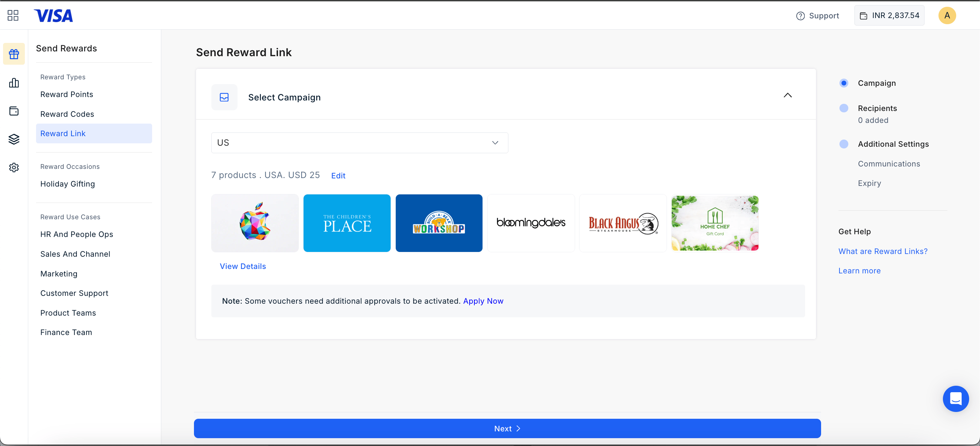Open the Send Rewards gift icon
This screenshot has width=980, height=446.
[x=14, y=54]
